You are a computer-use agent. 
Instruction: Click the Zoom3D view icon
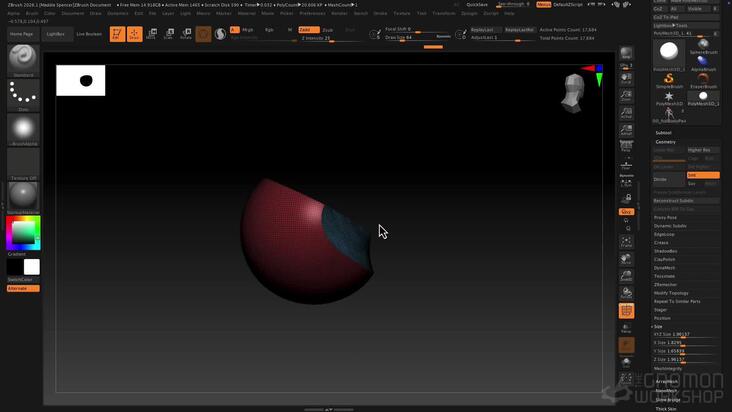(x=626, y=276)
